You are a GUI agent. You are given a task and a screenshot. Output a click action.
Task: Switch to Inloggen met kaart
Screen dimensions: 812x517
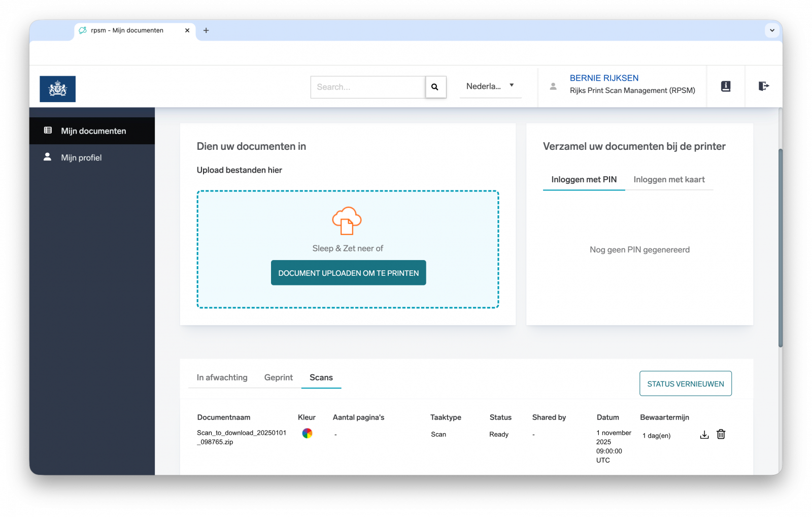(669, 179)
